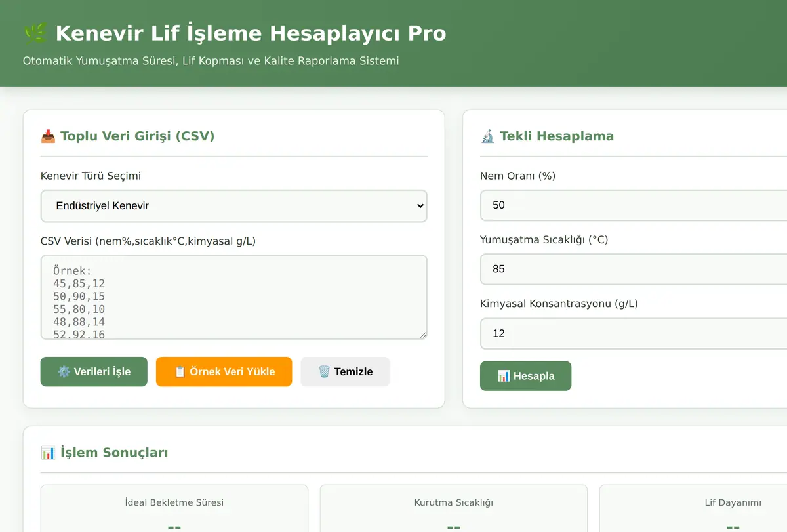Open the Kenevir Türü Seçimi dropdown
This screenshot has height=532, width=787.
(233, 206)
